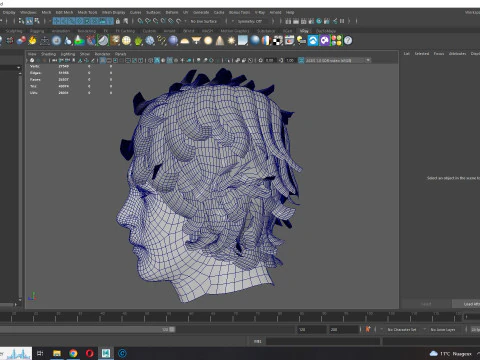Screen dimensions: 480x360
Task: Click the dome light shelf icon
Action: click(x=185, y=41)
